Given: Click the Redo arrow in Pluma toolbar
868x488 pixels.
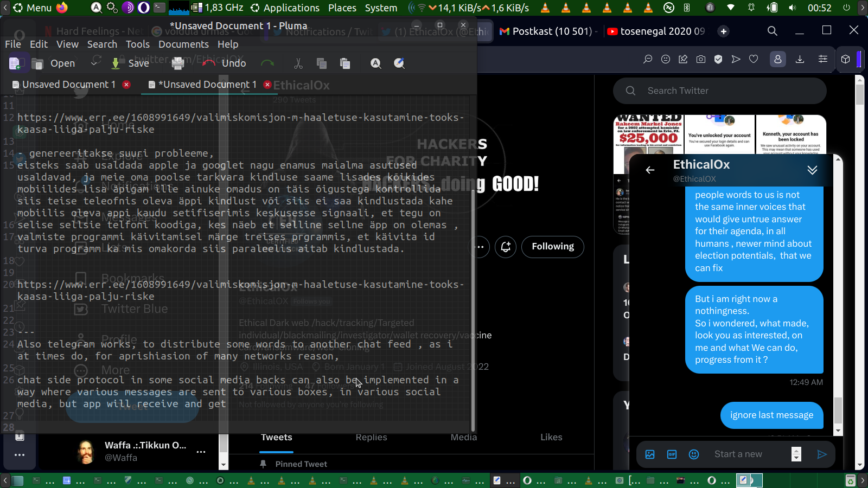Looking at the screenshot, I should click(x=267, y=63).
